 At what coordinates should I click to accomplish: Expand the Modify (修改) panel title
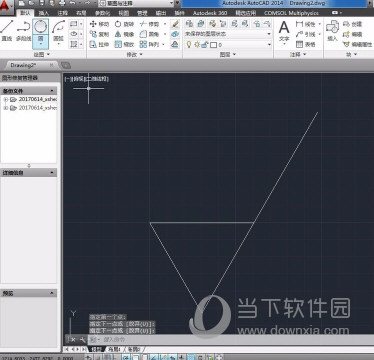(x=134, y=54)
